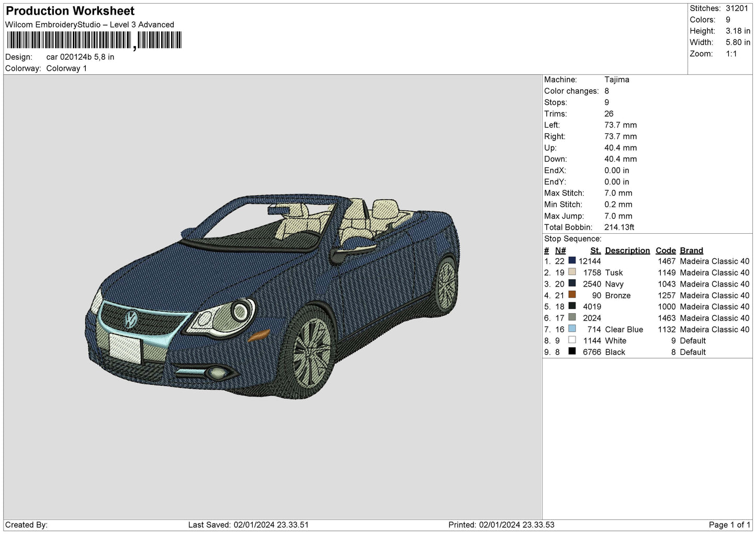The width and height of the screenshot is (756, 534).
Task: Click the Left value 73.7 mm
Action: [620, 125]
